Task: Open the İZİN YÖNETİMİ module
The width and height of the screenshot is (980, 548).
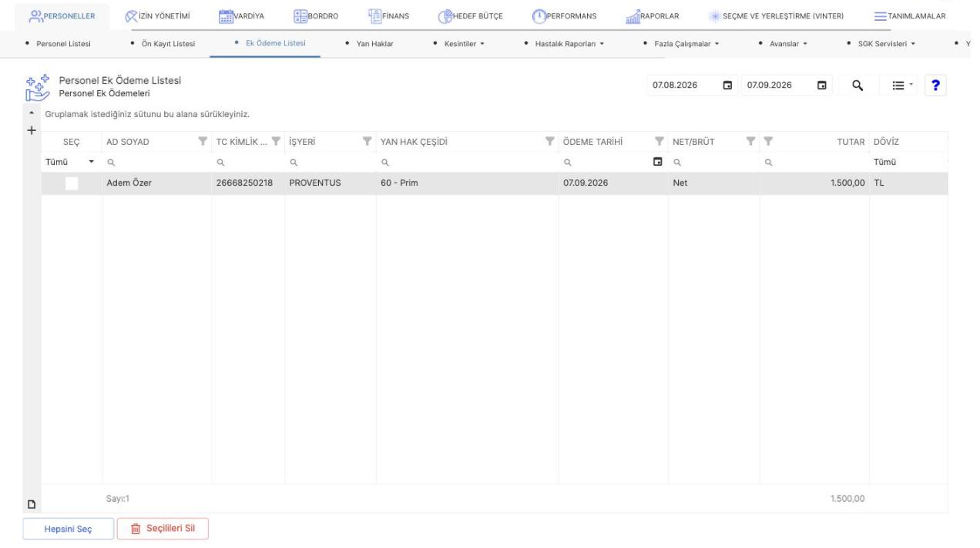Action: pos(158,16)
